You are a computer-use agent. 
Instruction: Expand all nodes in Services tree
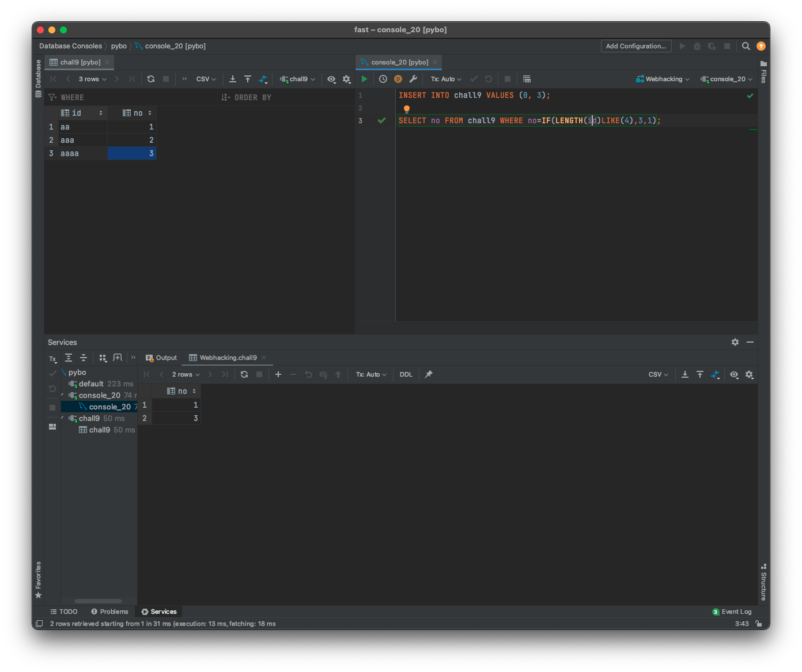pyautogui.click(x=69, y=358)
